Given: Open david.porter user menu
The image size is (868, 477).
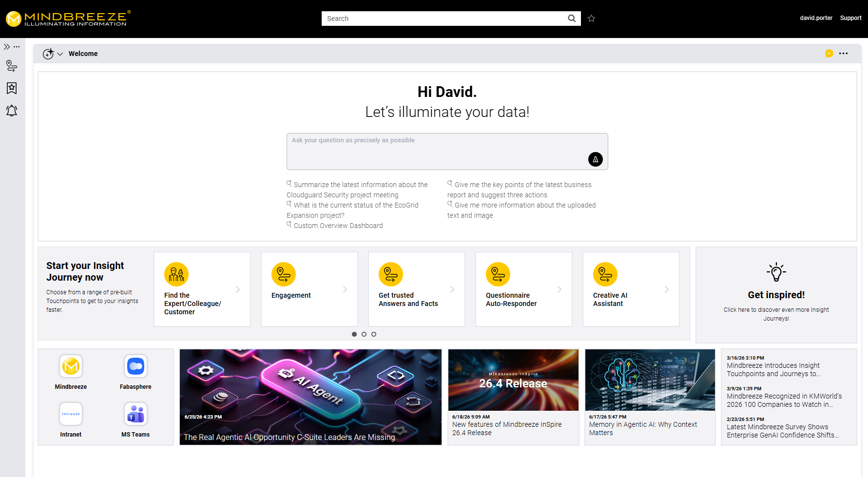Looking at the screenshot, I should pos(816,18).
